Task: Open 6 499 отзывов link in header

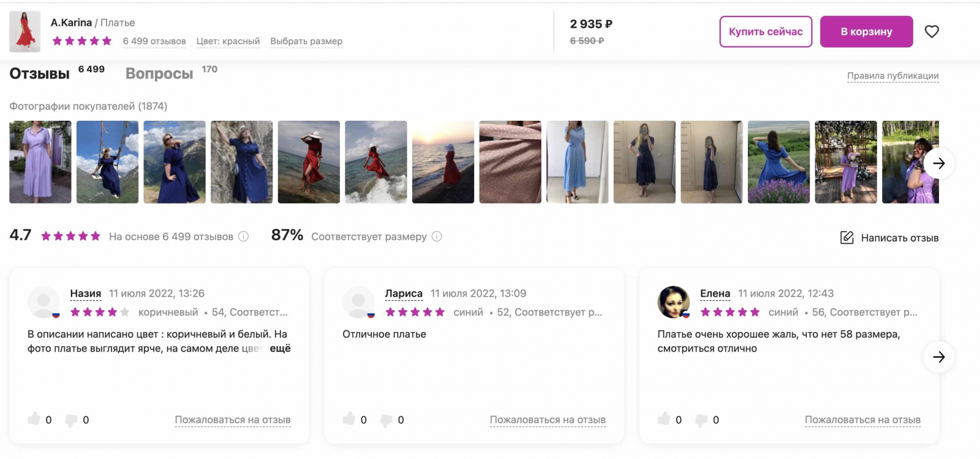Action: pos(154,41)
